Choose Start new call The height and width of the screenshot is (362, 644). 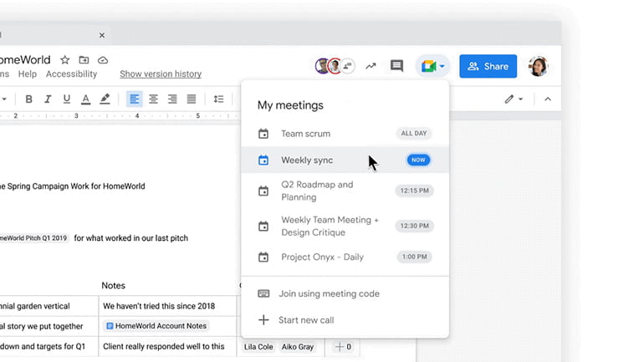[x=345, y=319]
